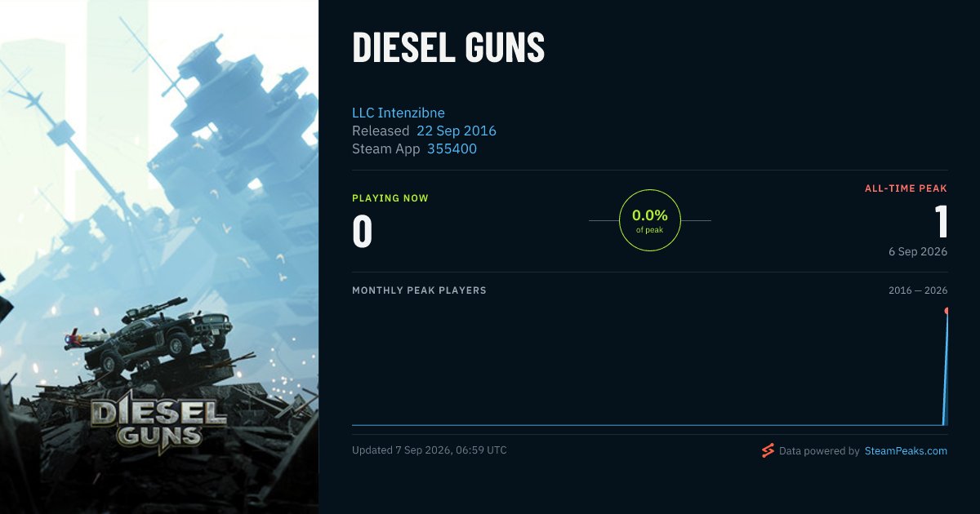Click the 0.0% of peak circle
This screenshot has width=980, height=514.
650,220
